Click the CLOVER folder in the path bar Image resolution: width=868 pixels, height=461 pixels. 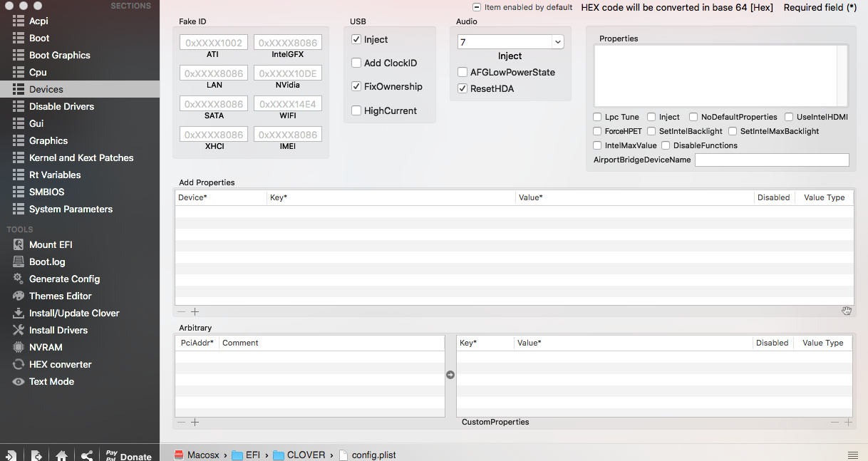(299, 455)
